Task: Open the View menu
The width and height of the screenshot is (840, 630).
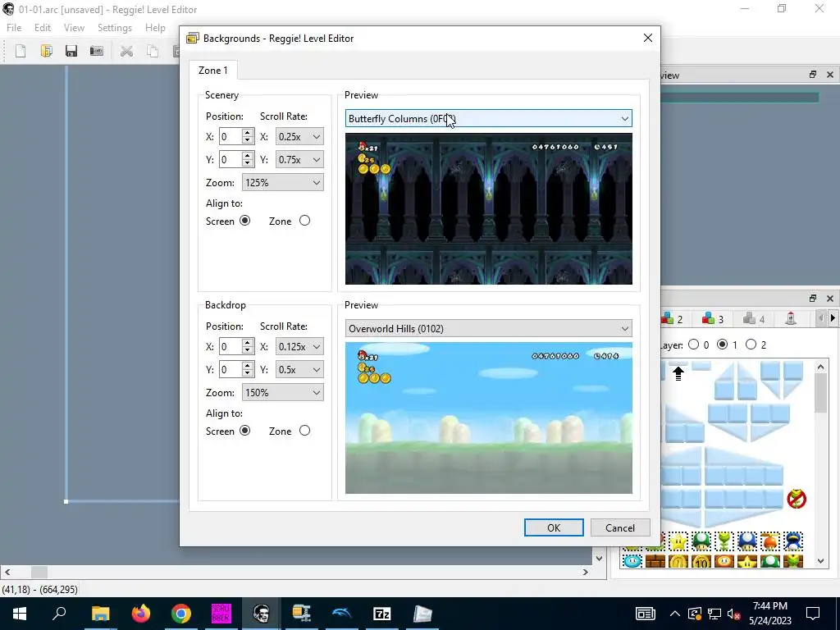Action: pos(74,27)
